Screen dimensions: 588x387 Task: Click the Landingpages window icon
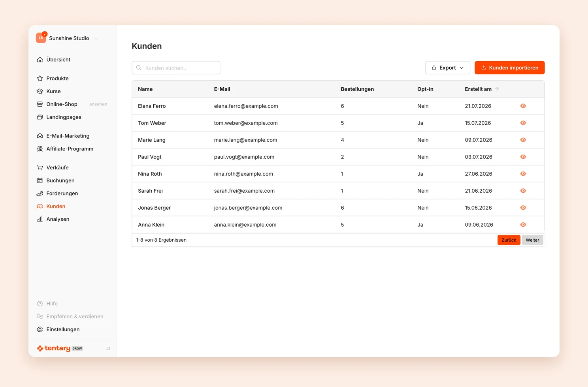pos(40,117)
